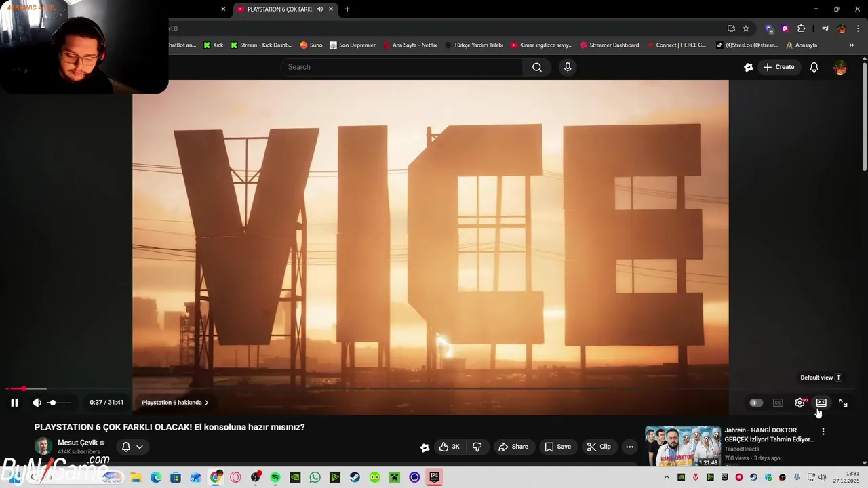Click the sparkle Ask icon beside Like
This screenshot has width=868, height=488.
point(425,447)
